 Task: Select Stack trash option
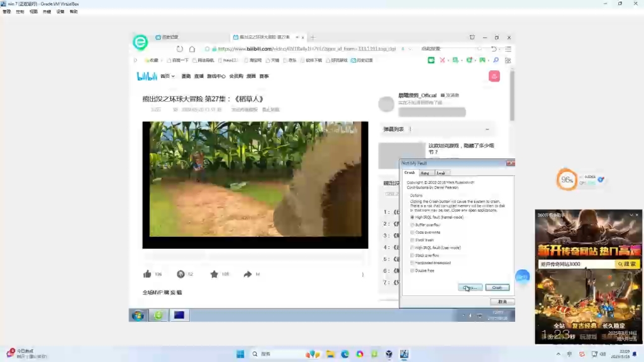(422, 240)
